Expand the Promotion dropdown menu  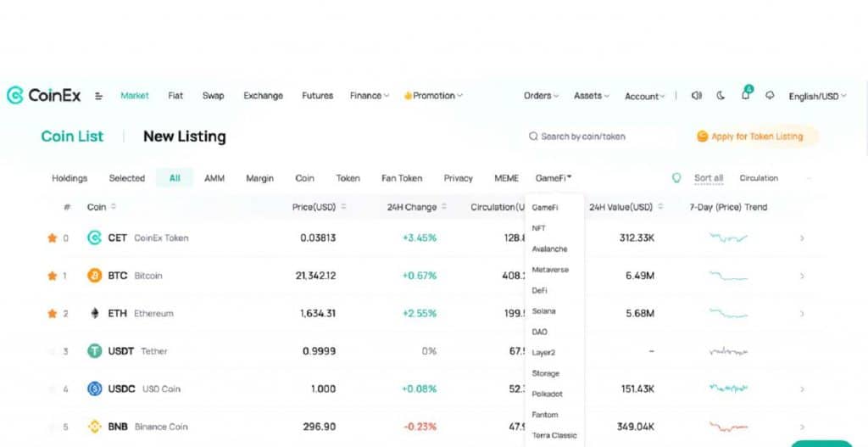[433, 95]
